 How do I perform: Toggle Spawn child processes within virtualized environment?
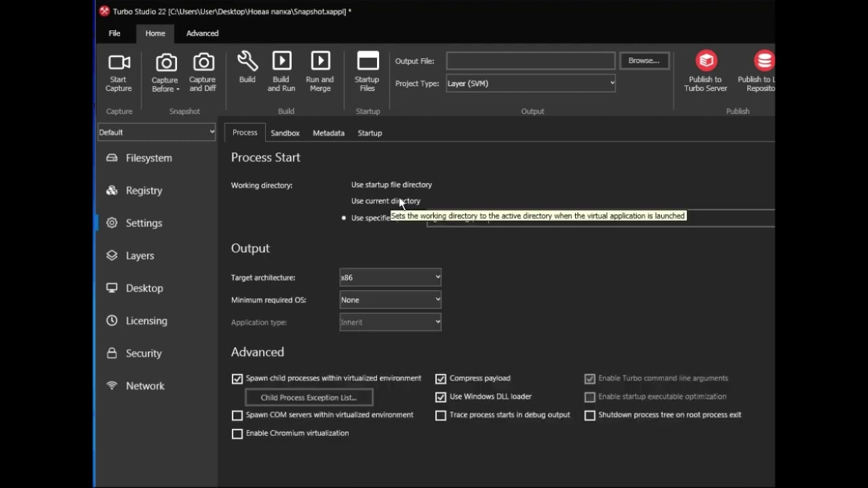pos(237,379)
